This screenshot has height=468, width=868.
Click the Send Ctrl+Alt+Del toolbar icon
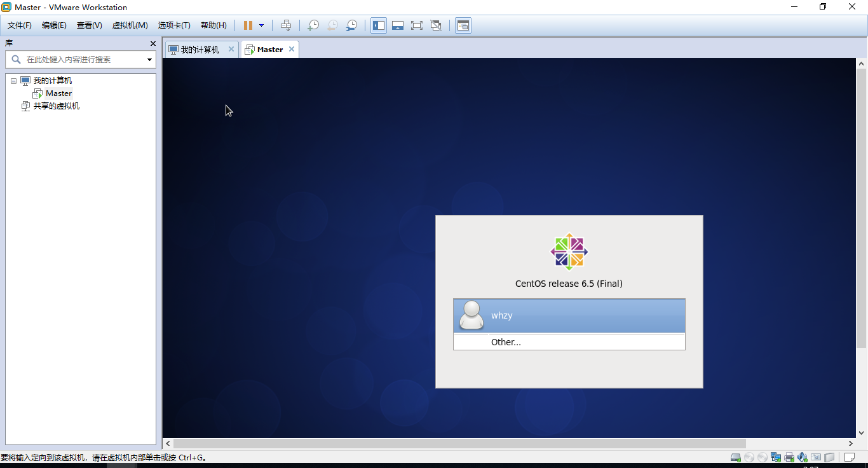coord(286,25)
